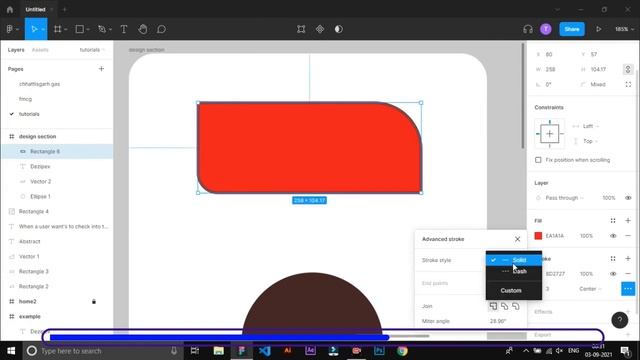Close the Advanced stroke panel
Viewport: 640px width, 360px height.
click(518, 239)
